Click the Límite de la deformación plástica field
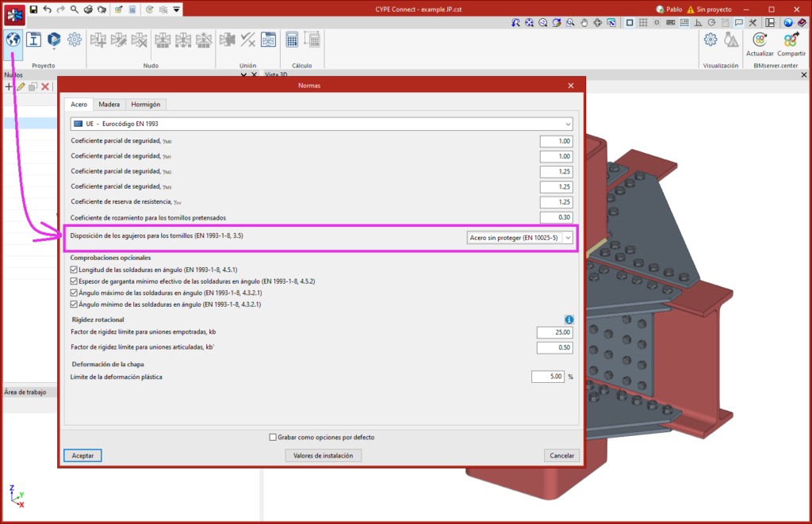Viewport: 812px width, 524px height. point(548,377)
